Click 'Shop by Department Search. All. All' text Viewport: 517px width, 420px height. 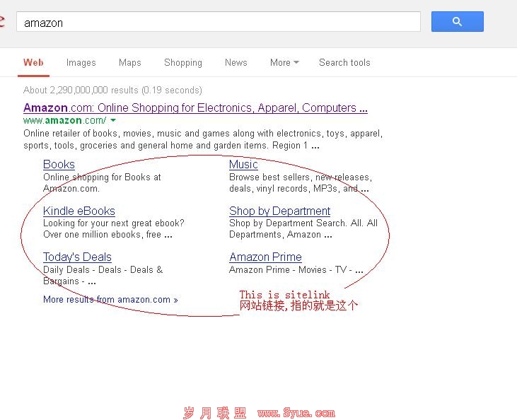point(303,223)
